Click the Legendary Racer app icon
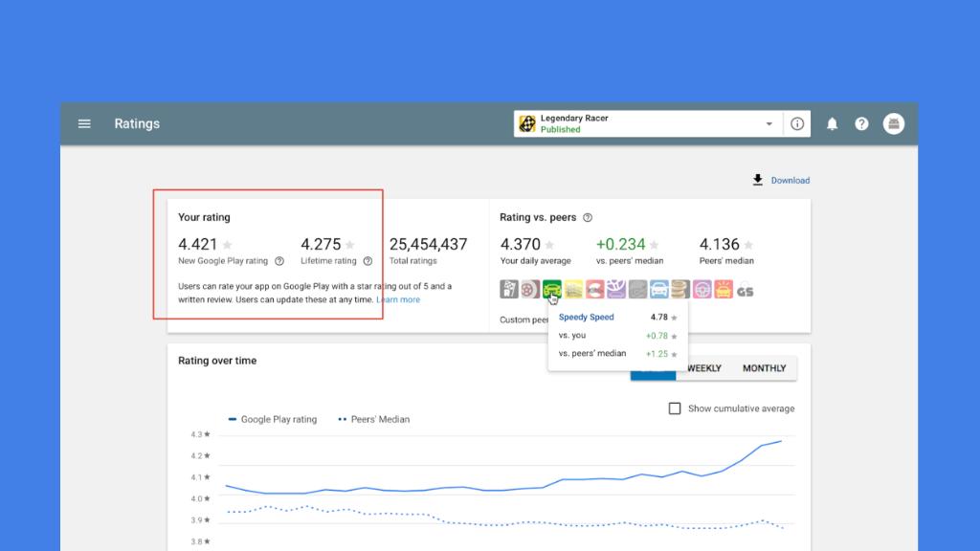The width and height of the screenshot is (980, 551). point(526,123)
